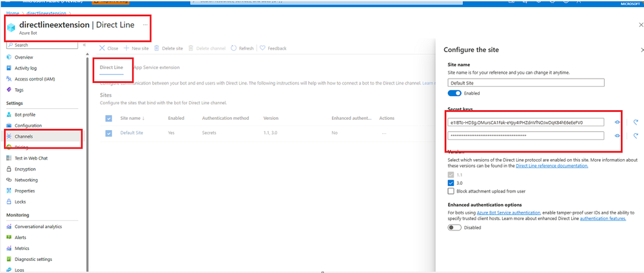Click the sidebar Search box
This screenshot has height=273, width=644.
pyautogui.click(x=43, y=44)
